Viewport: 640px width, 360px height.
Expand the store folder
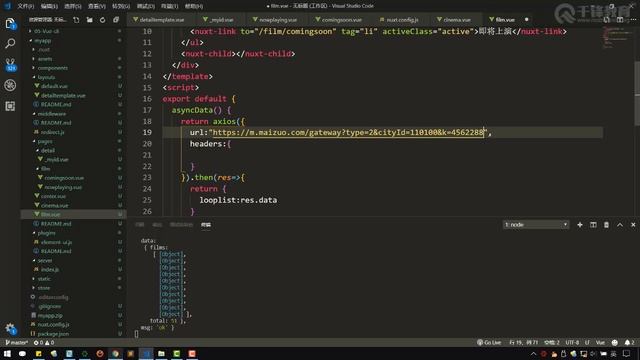tap(44, 288)
